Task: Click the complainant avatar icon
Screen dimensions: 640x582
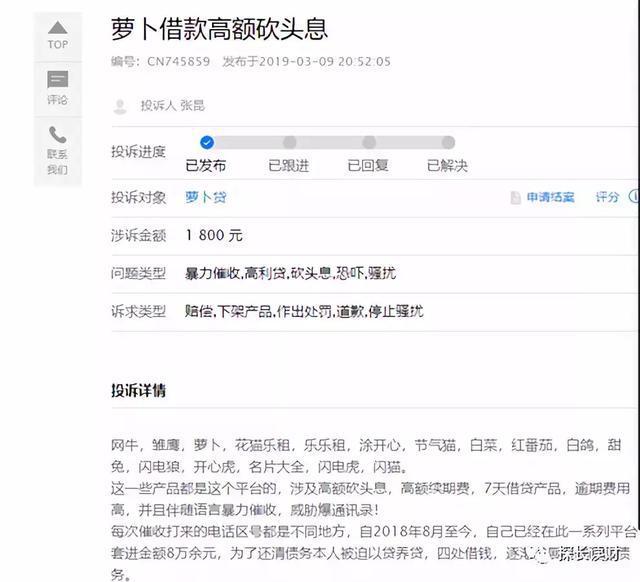Action: point(120,107)
